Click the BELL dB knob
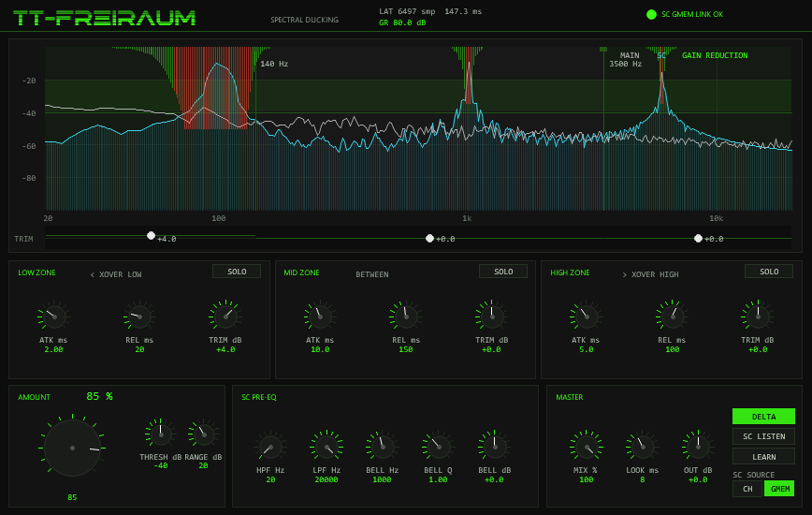This screenshot has height=515, width=812. (x=494, y=447)
